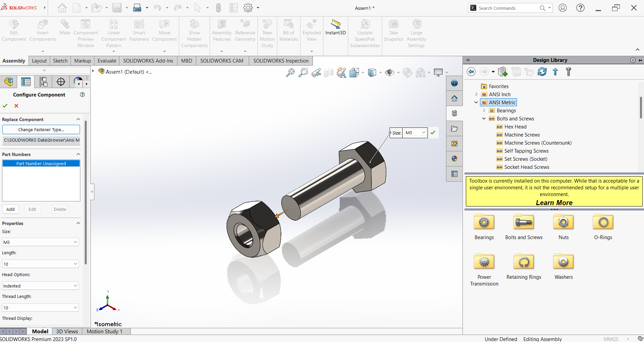Expand the Bearings tree node
Image resolution: width=644 pixels, height=342 pixels.
point(484,110)
